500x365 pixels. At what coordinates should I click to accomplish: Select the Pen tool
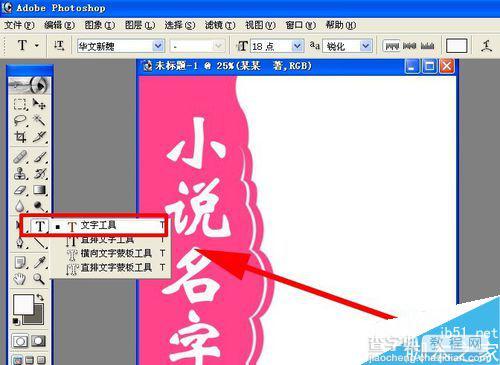(20, 242)
